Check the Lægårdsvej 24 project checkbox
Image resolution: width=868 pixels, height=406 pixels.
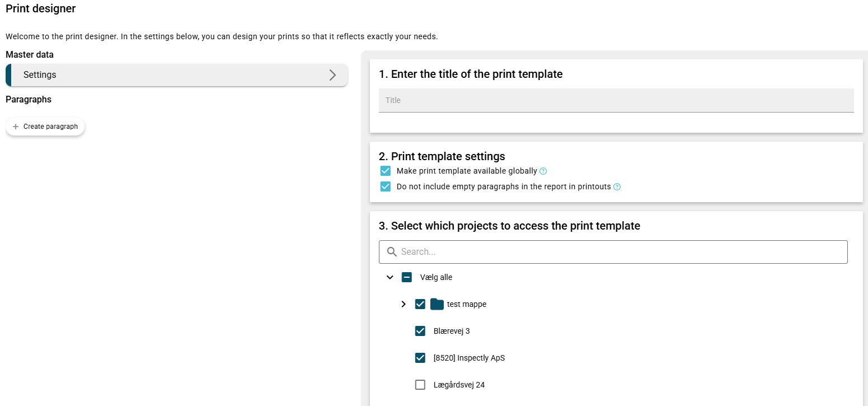click(x=420, y=385)
